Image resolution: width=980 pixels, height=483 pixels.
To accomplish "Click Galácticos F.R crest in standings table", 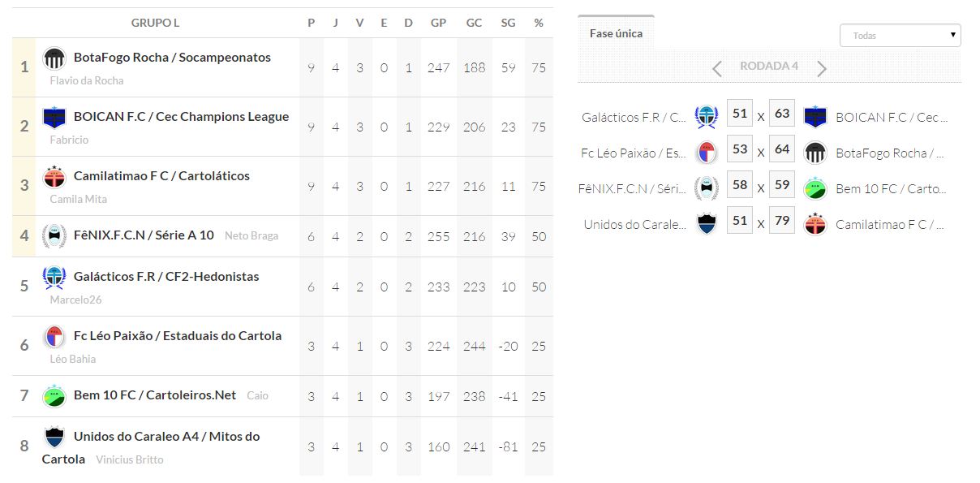I will click(x=54, y=278).
